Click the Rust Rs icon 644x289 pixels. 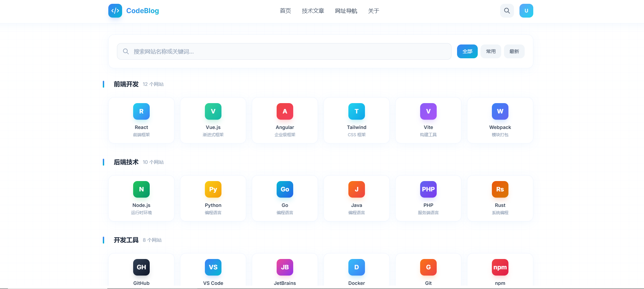[500, 189]
